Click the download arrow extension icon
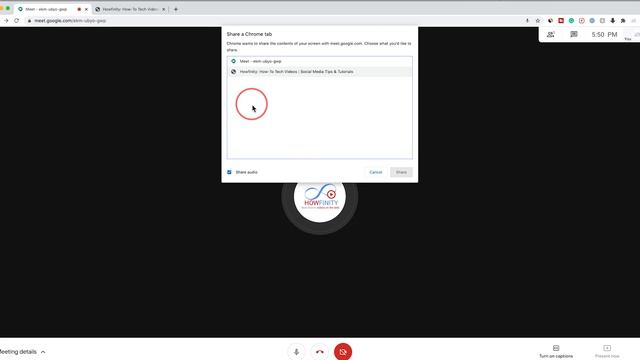Screen dimensions: 640x360 pos(613,20)
